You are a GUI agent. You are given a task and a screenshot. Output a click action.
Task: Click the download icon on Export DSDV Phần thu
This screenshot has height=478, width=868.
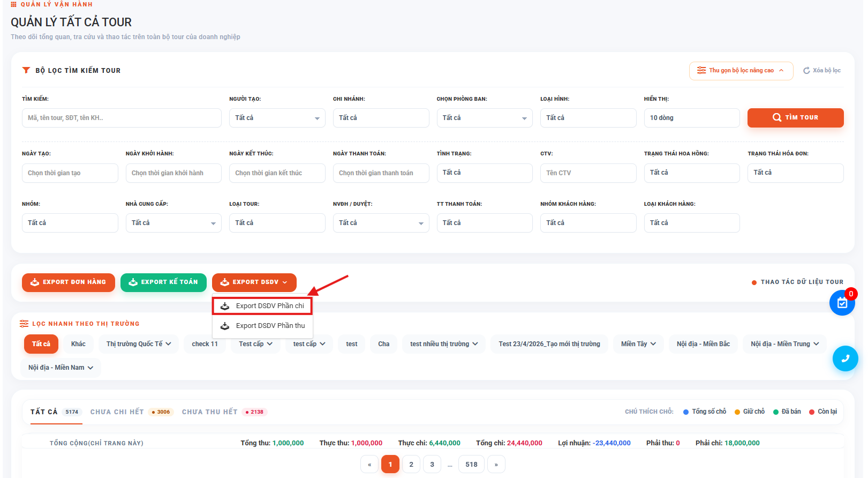225,326
